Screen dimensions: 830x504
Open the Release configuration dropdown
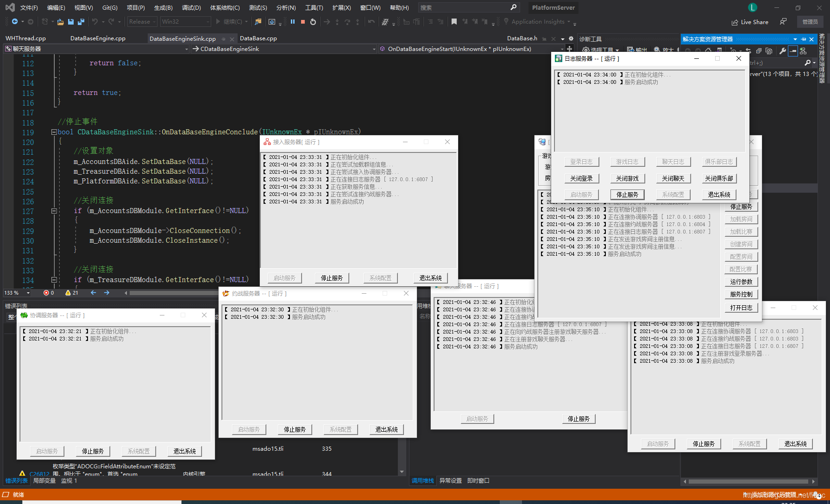coord(142,22)
